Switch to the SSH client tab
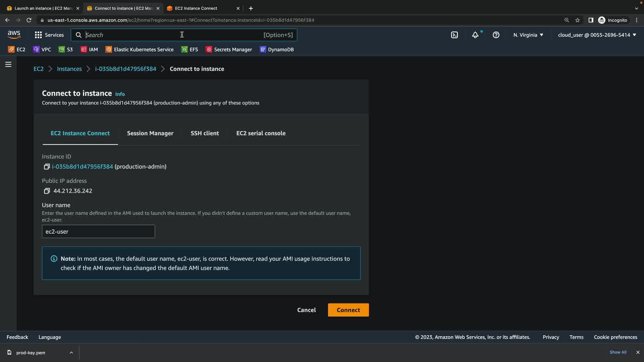Screen dimensions: 644x362 [205, 133]
